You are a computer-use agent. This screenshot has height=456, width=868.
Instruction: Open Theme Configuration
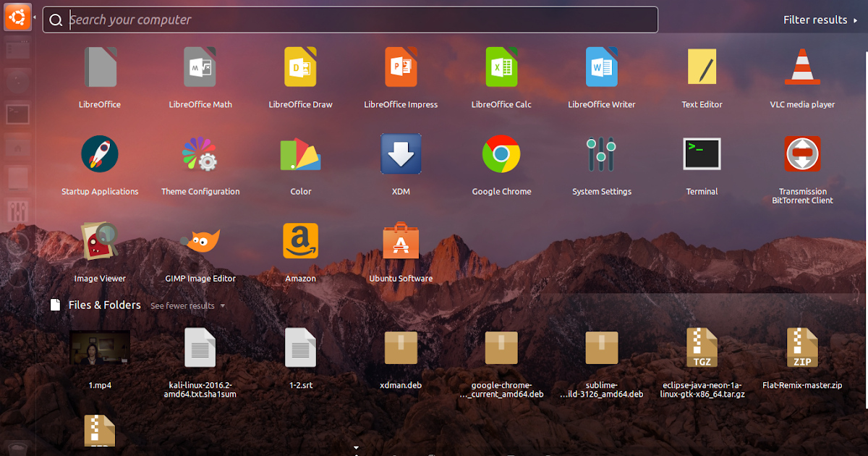tap(200, 153)
